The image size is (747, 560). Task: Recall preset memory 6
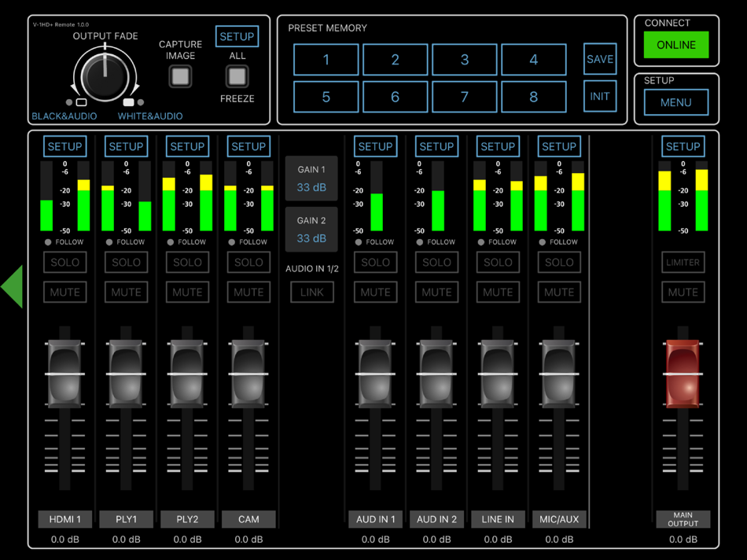(395, 97)
